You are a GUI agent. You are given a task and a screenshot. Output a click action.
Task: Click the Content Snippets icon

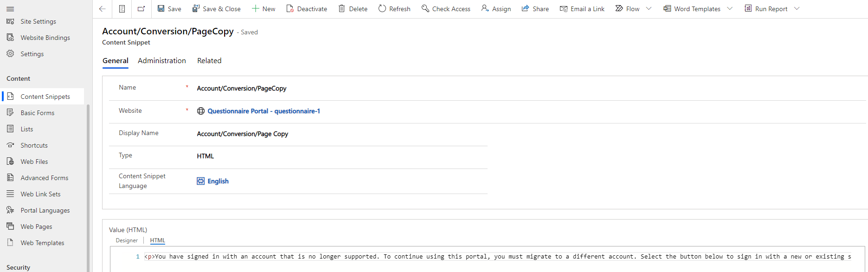click(10, 96)
